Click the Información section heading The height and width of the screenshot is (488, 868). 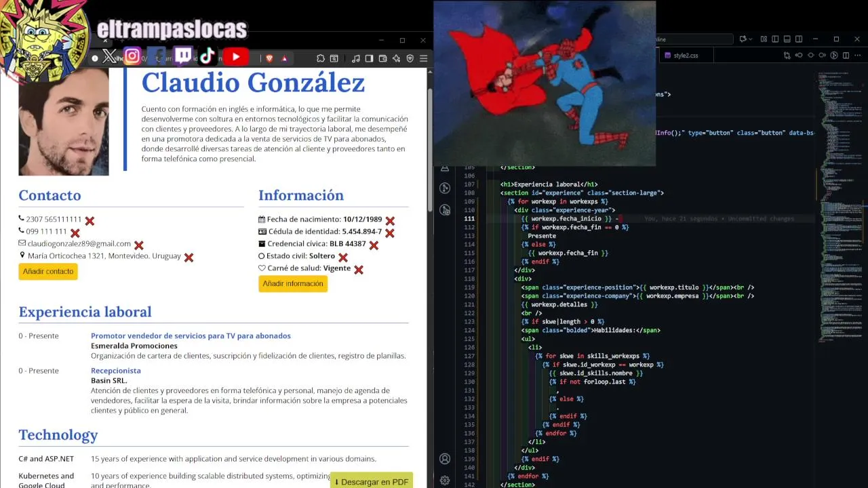[x=301, y=195]
